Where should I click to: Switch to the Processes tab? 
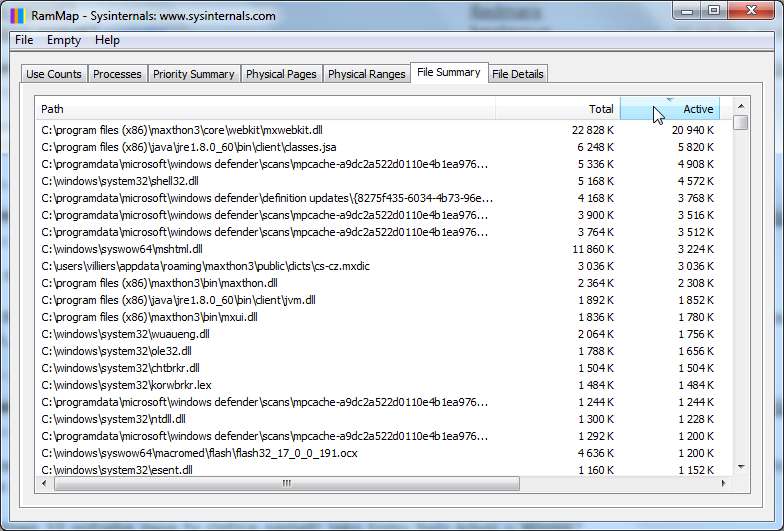(x=117, y=74)
